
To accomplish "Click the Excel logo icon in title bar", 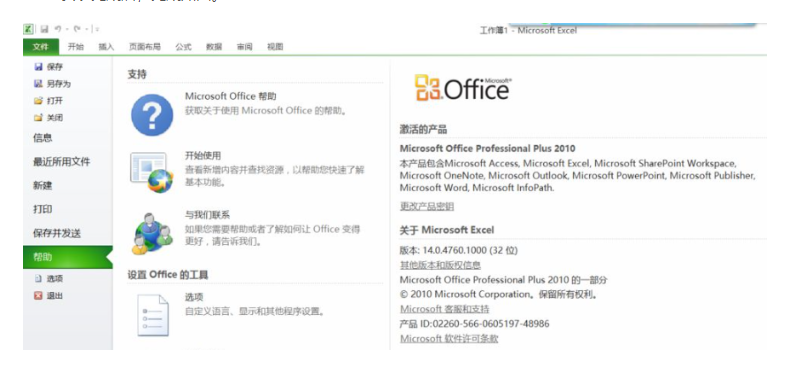I will [x=29, y=29].
